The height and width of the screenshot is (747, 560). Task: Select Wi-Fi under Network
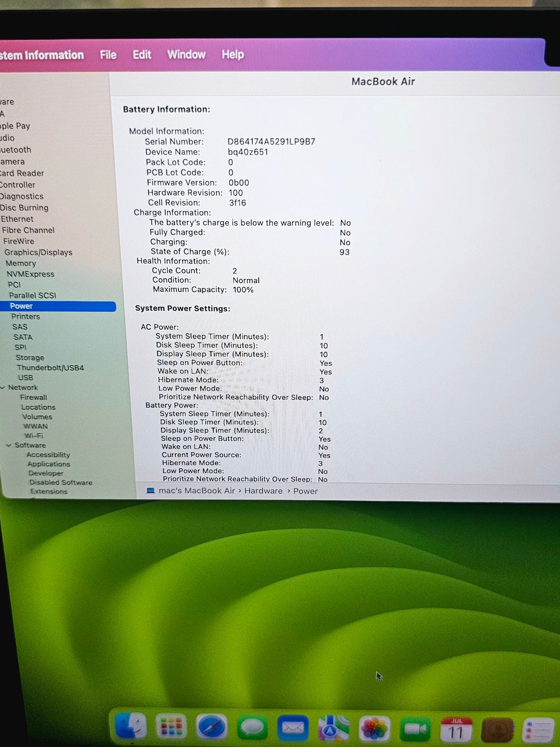click(x=34, y=436)
